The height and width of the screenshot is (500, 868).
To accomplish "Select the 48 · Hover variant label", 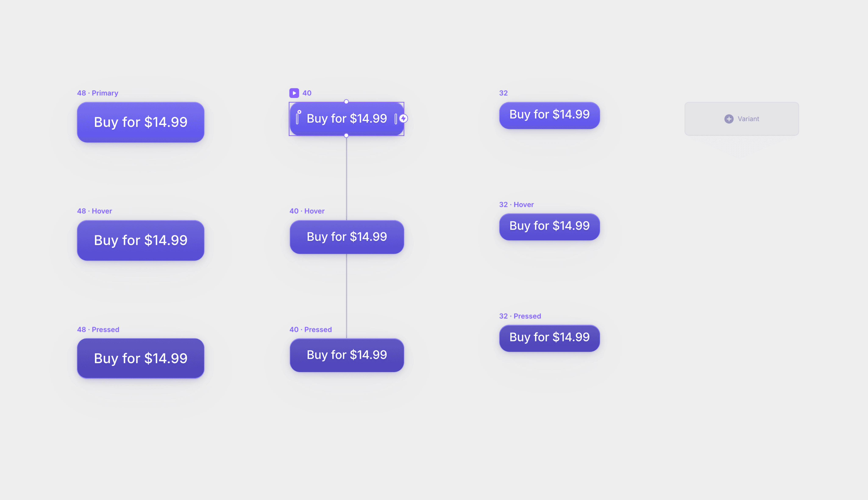I will click(95, 211).
